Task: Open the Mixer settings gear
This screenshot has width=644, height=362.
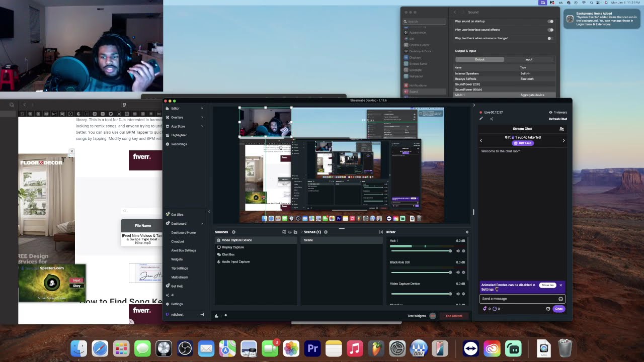Action: pyautogui.click(x=467, y=232)
